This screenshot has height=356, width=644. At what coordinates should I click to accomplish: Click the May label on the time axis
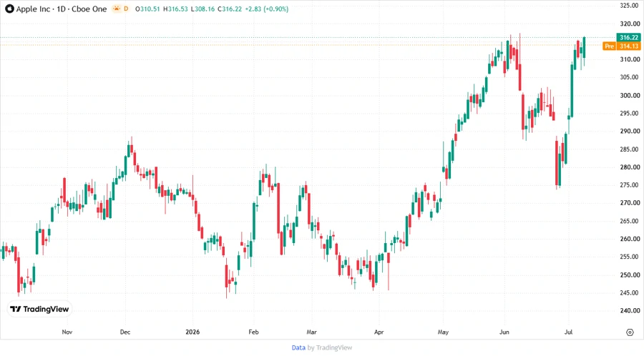443,332
